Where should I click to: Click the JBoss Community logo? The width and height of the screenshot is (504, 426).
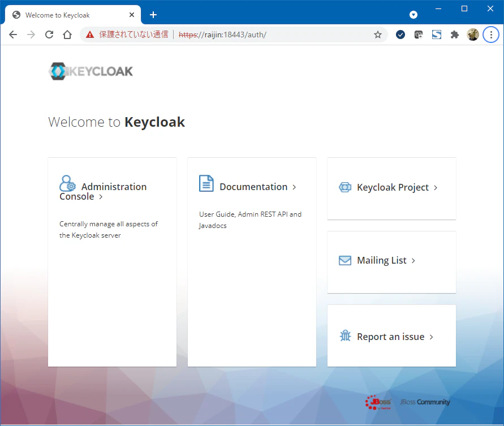(x=425, y=402)
